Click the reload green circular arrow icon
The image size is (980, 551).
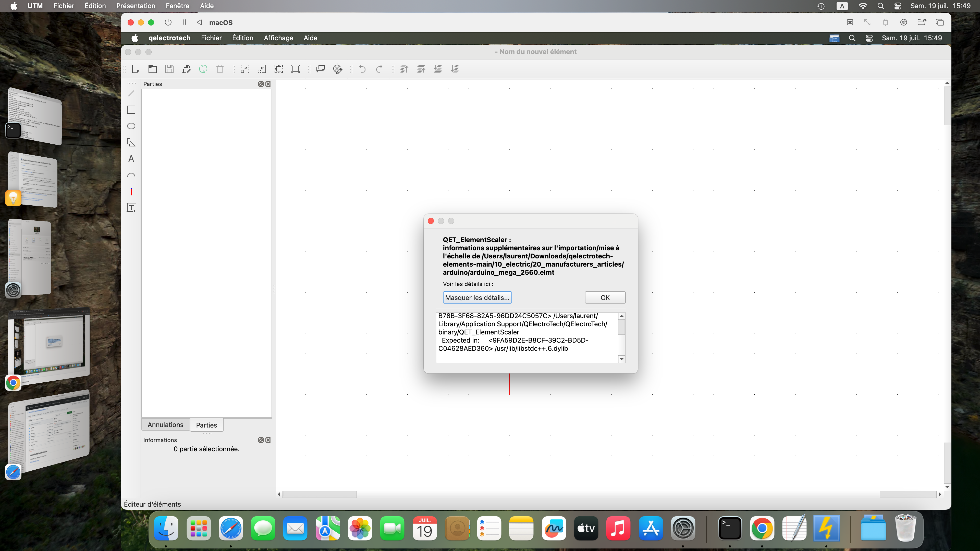pyautogui.click(x=203, y=69)
